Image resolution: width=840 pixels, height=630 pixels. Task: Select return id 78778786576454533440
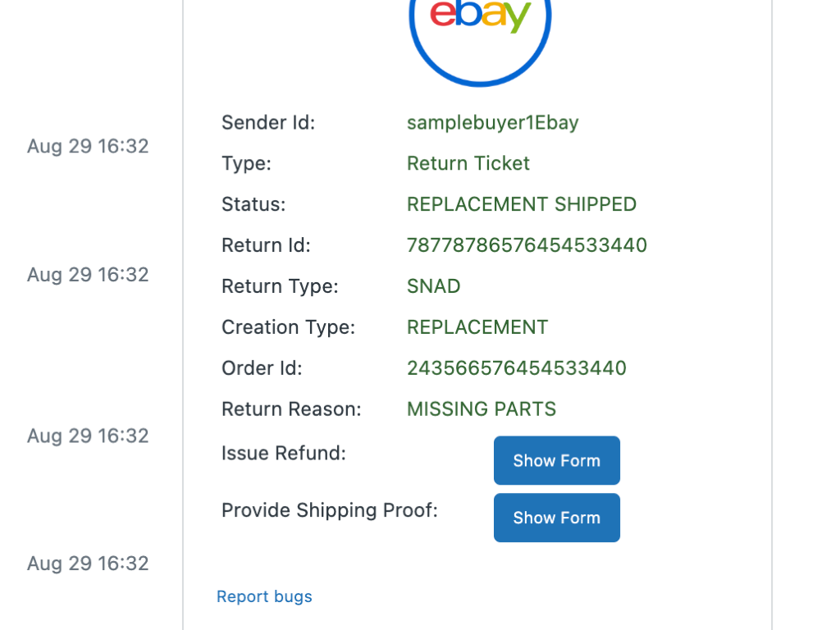coord(527,245)
